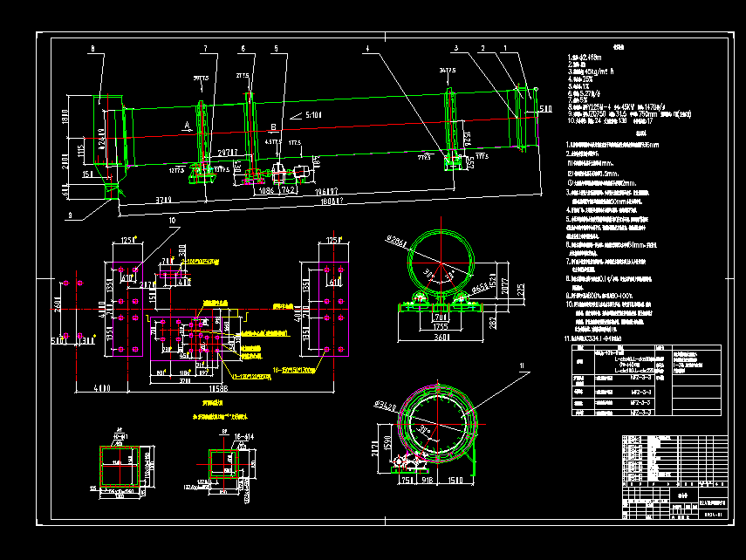Click the slope label 5:100
This screenshot has width=746, height=560.
[x=313, y=115]
